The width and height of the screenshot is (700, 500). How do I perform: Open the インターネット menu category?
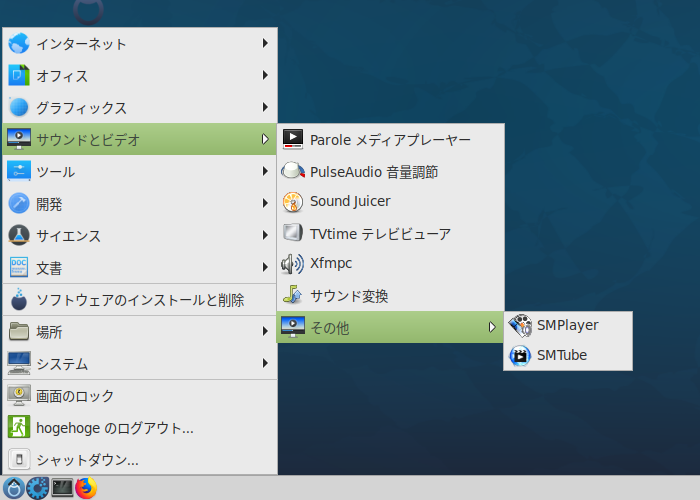click(x=140, y=43)
